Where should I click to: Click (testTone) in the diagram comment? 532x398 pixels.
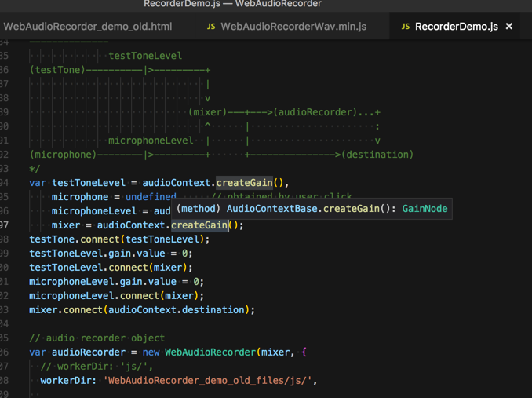(x=57, y=70)
